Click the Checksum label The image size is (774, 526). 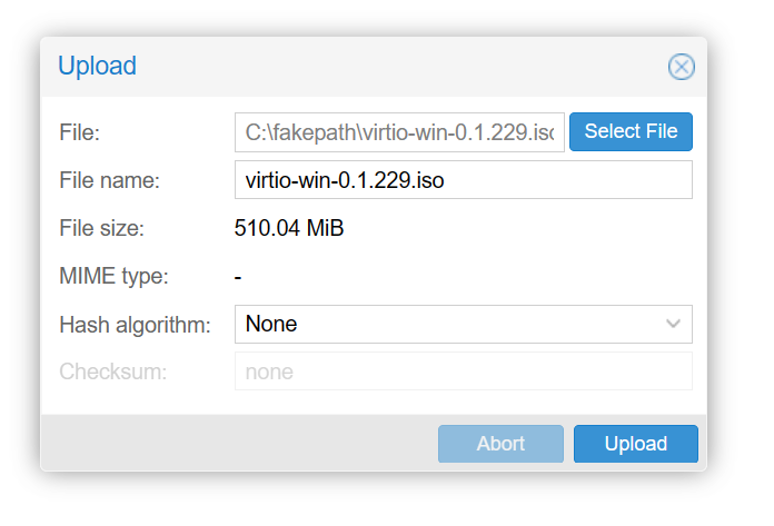[113, 372]
